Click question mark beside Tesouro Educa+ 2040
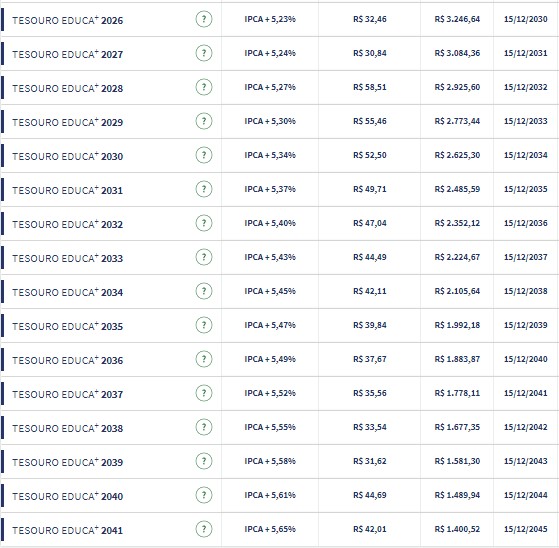The image size is (559, 548). coord(204,495)
